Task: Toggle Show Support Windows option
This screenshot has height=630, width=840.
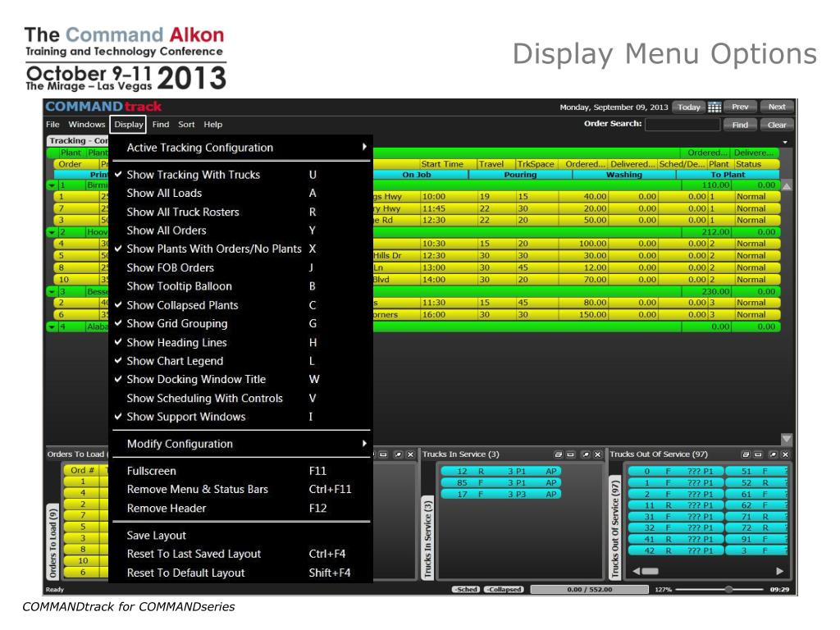Action: tap(240, 417)
